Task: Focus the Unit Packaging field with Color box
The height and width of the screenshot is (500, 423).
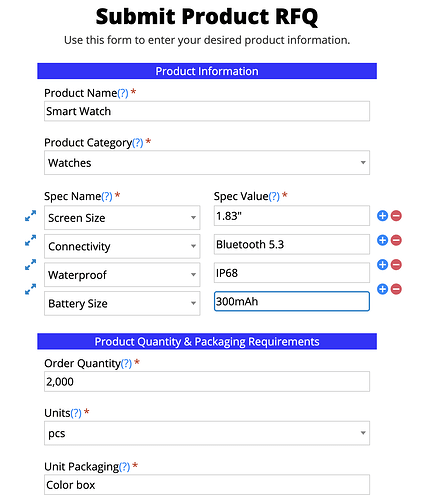Action: point(207,485)
